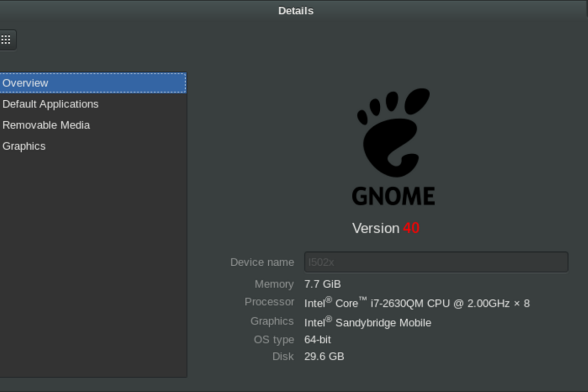The image size is (588, 392).
Task: Click the Version 40 text
Action: [385, 228]
